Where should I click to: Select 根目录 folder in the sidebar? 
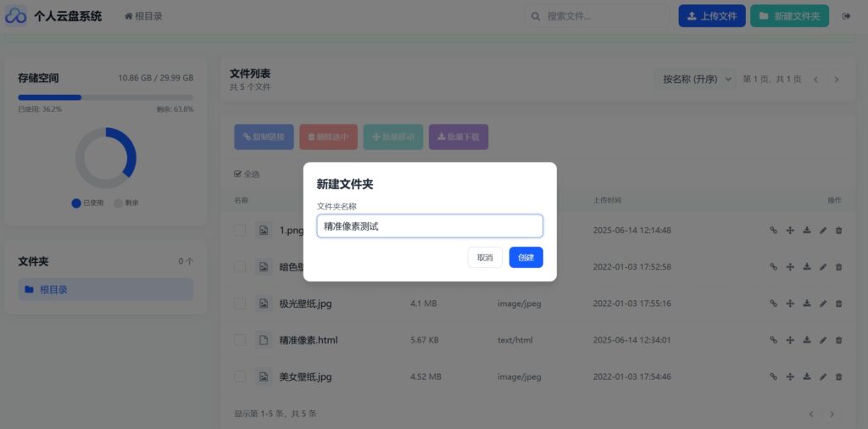106,289
